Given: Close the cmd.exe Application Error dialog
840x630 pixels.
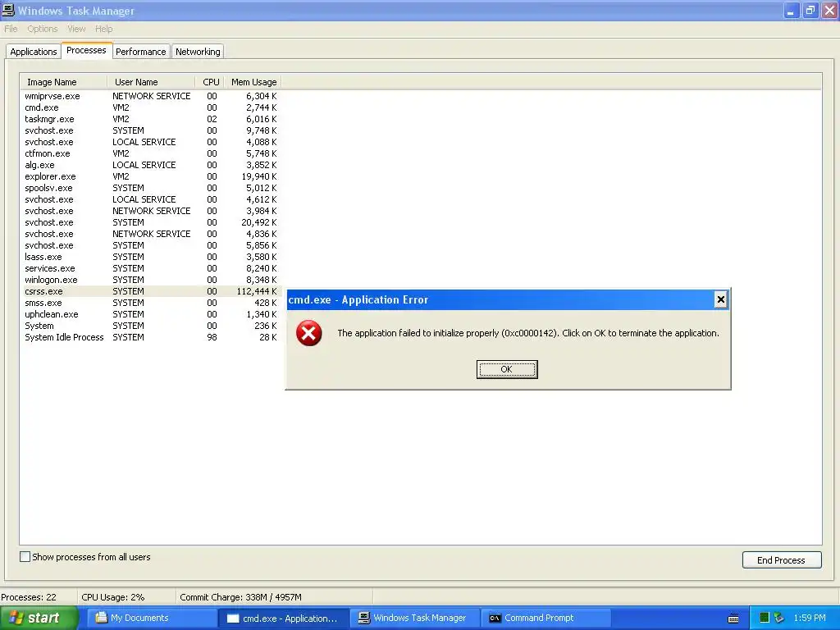Looking at the screenshot, I should tap(721, 299).
